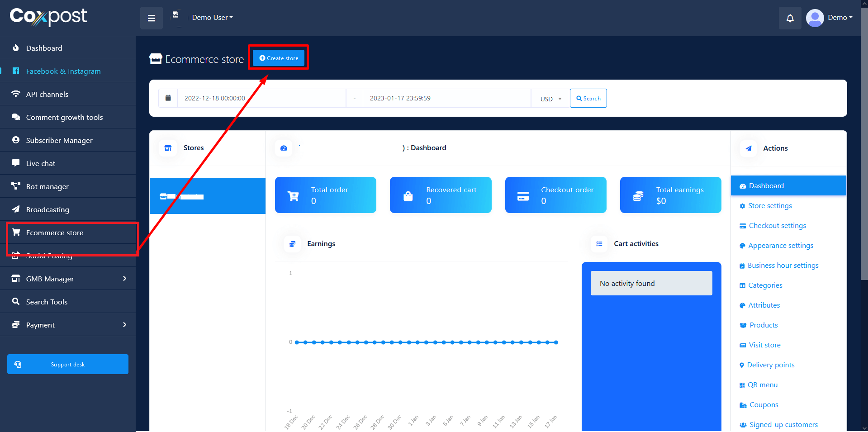Image resolution: width=868 pixels, height=432 pixels.
Task: Open the notification bell
Action: click(x=790, y=18)
